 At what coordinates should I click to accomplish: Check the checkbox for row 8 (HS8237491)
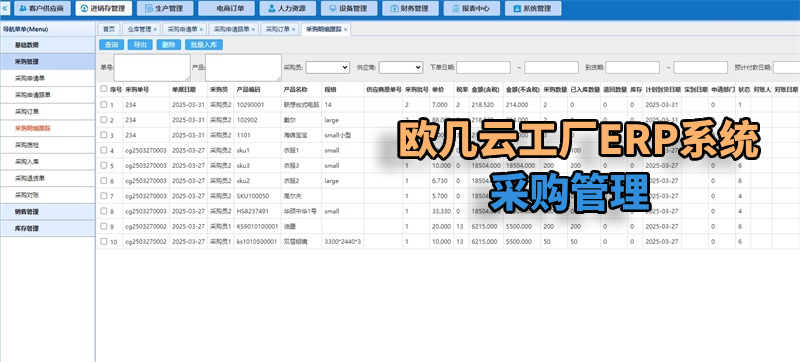[x=104, y=211]
